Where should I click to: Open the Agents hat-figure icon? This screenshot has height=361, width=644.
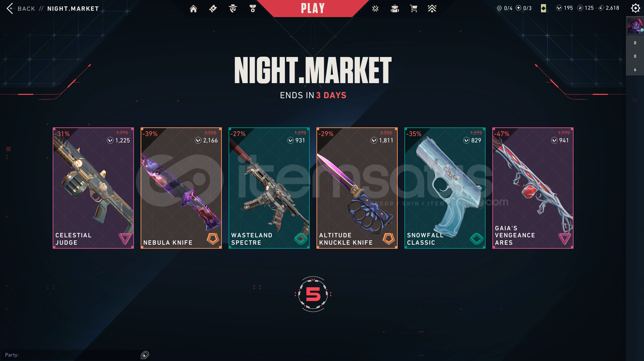tap(233, 9)
